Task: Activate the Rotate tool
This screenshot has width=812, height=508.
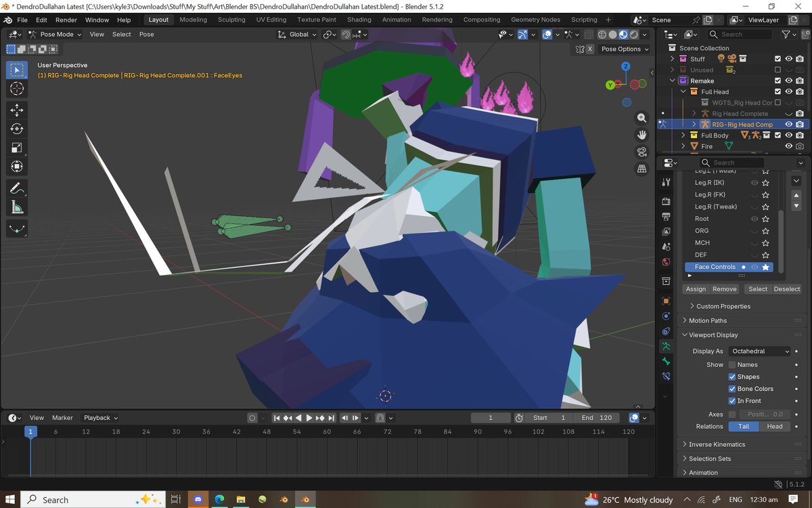Action: click(x=17, y=129)
